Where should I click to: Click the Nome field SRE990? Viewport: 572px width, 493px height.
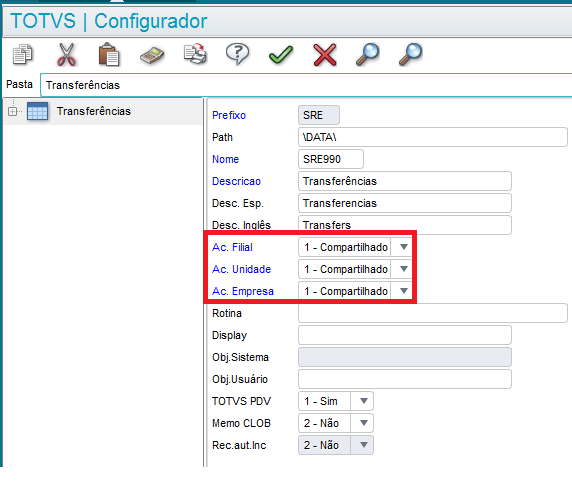point(331,159)
